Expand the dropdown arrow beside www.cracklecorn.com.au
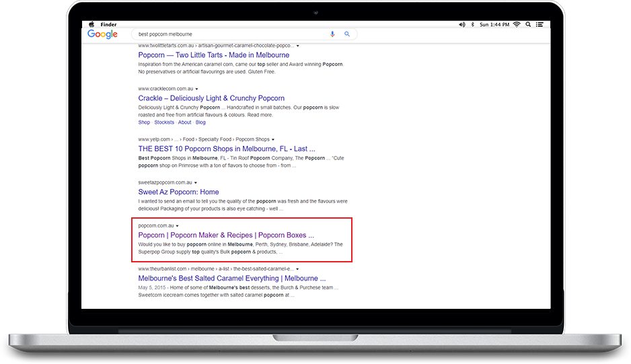The height and width of the screenshot is (364, 631). click(197, 89)
